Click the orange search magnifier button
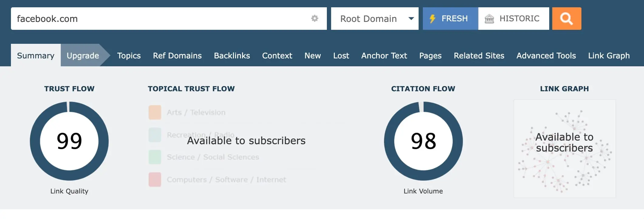The image size is (644, 219). (567, 19)
